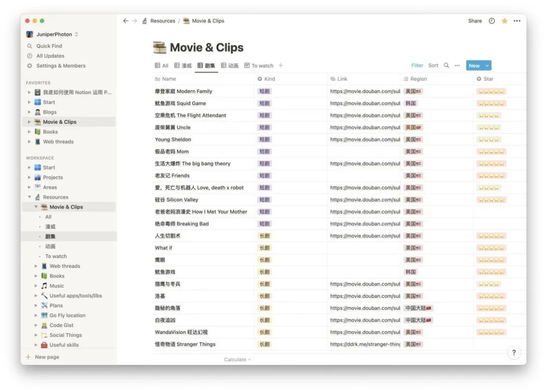Switch to the All view tab
Image resolution: width=547 pixels, height=392 pixels.
(x=162, y=65)
